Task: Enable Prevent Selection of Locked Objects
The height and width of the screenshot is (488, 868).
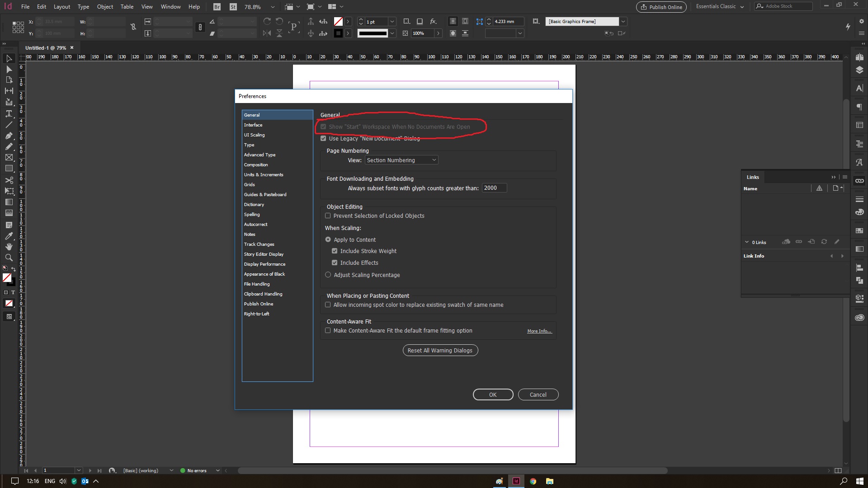Action: tap(328, 216)
